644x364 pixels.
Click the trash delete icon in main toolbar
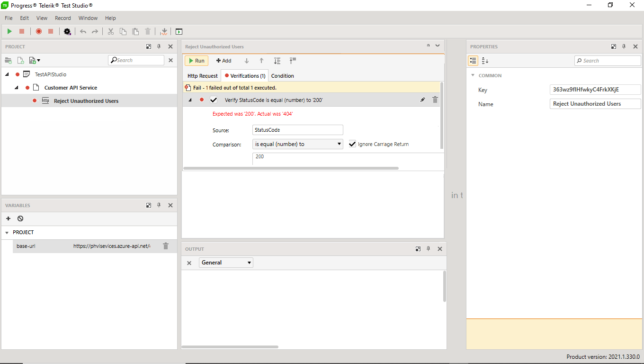coord(148,31)
